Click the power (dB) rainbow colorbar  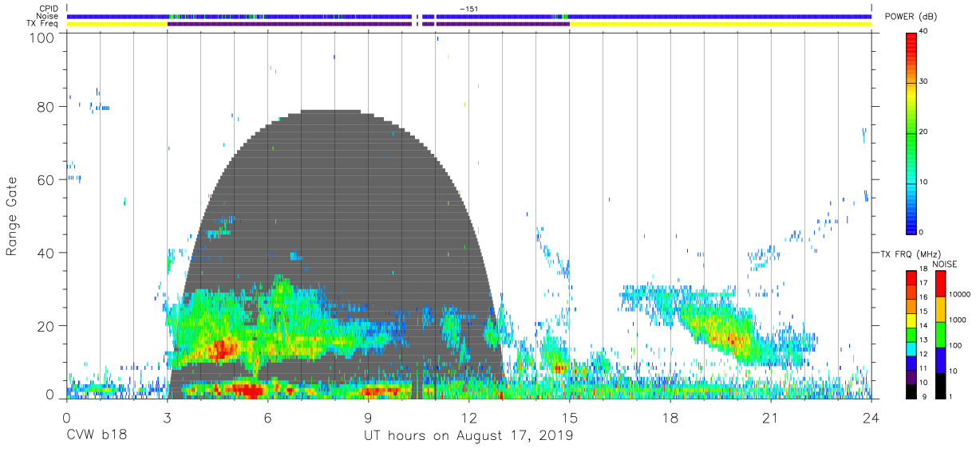click(x=911, y=133)
